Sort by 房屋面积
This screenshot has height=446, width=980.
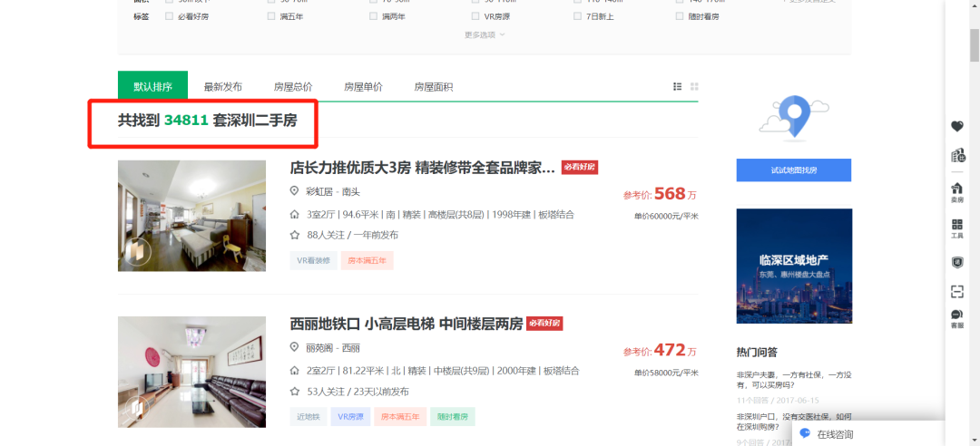pos(433,87)
